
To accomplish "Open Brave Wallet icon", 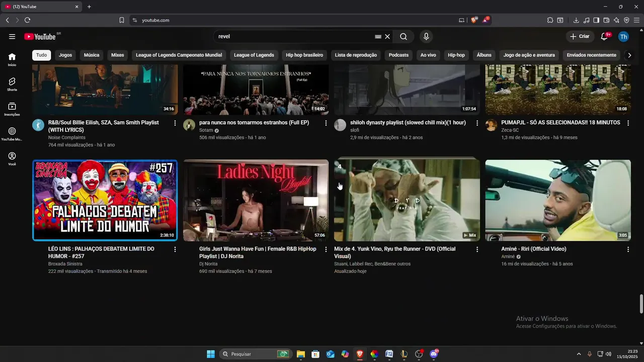I will (x=606, y=20).
